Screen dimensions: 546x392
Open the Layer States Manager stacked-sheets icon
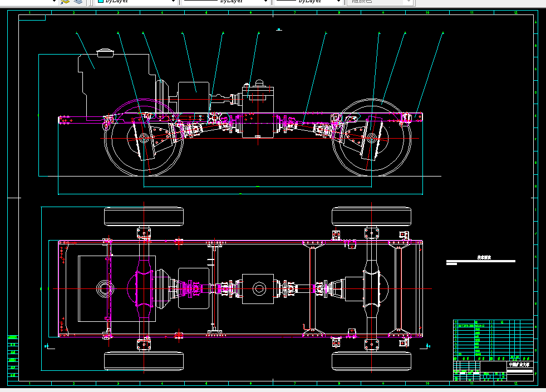tap(78, 2)
